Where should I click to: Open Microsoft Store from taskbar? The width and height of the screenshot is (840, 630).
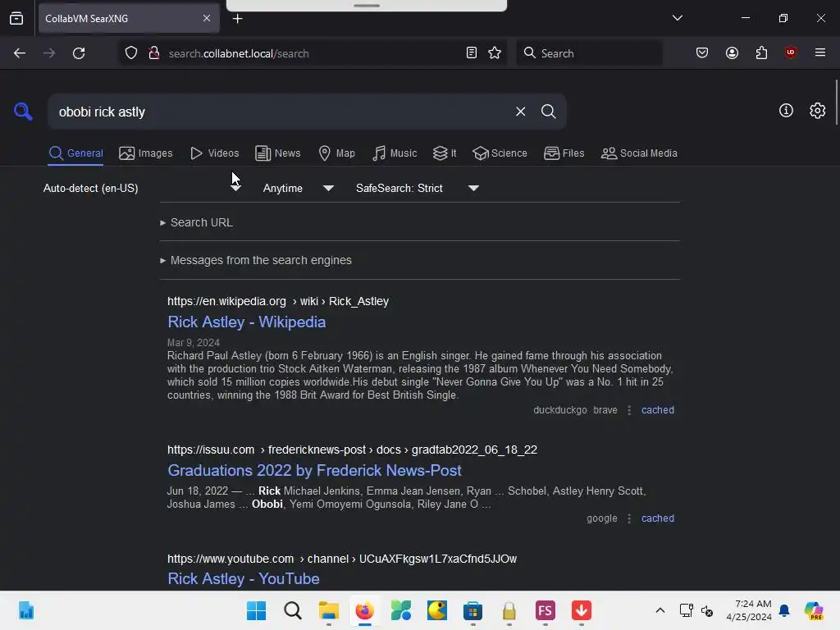click(472, 610)
